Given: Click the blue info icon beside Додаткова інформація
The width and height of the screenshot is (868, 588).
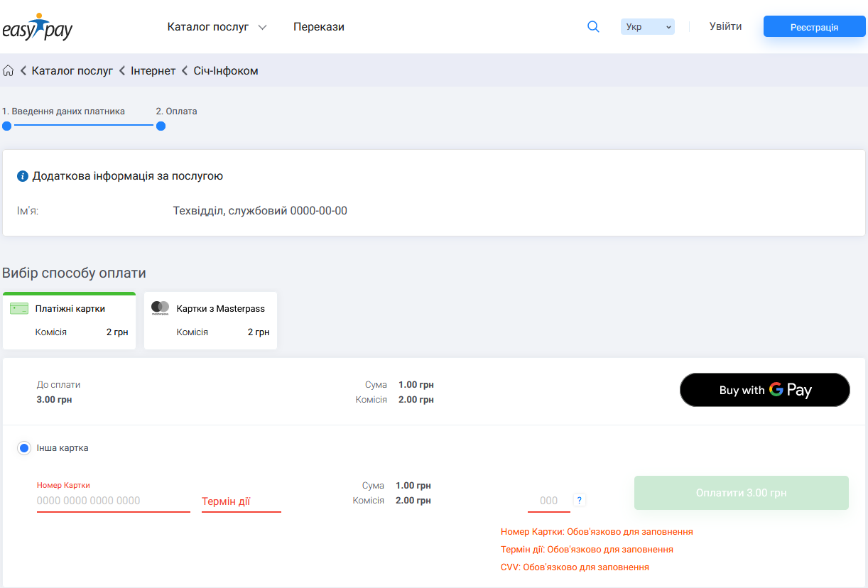Looking at the screenshot, I should click(23, 176).
